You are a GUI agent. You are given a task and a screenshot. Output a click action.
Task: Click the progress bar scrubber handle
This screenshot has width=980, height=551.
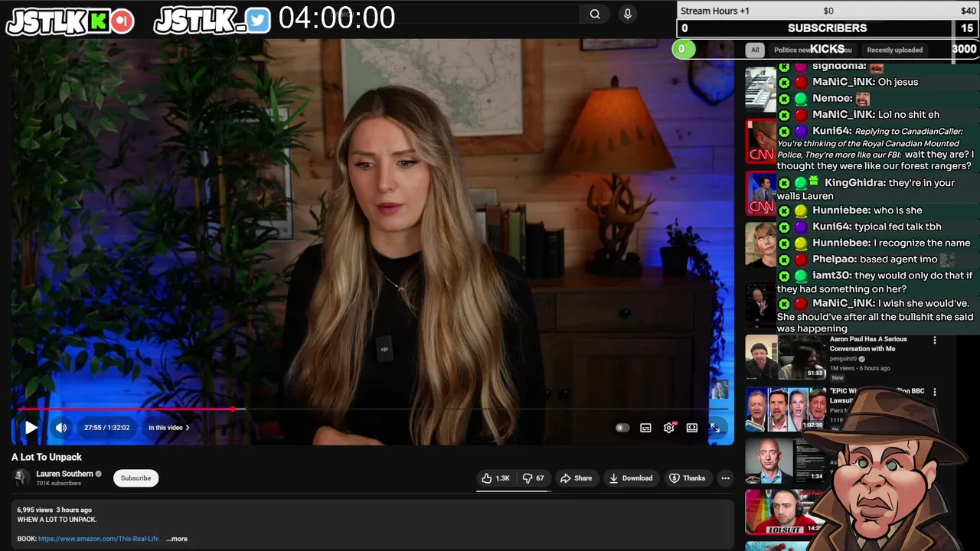tap(234, 409)
